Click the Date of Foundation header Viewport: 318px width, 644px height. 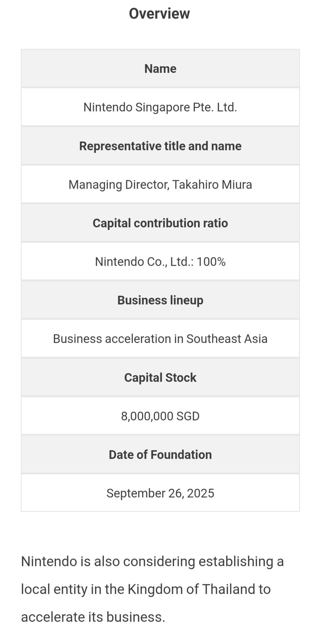[x=160, y=455]
